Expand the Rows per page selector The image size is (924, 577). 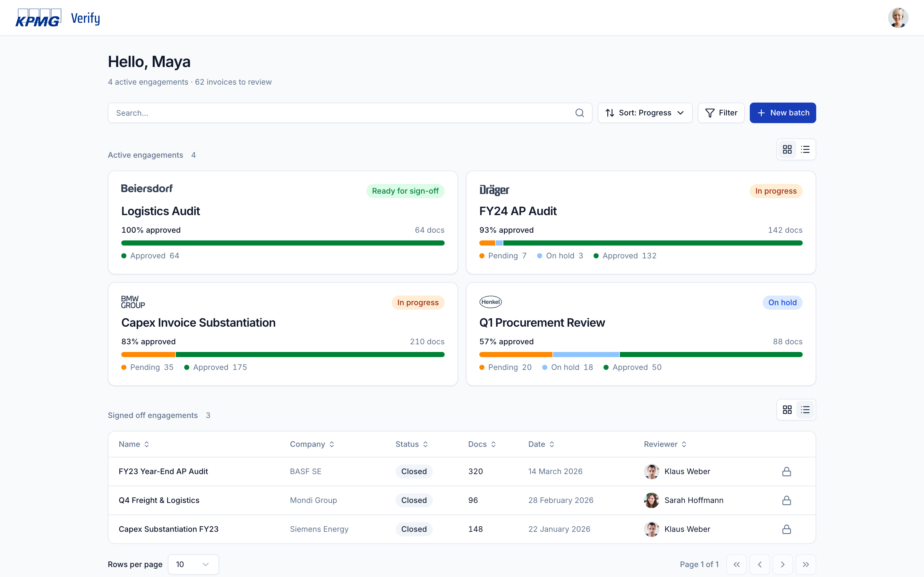click(x=193, y=564)
